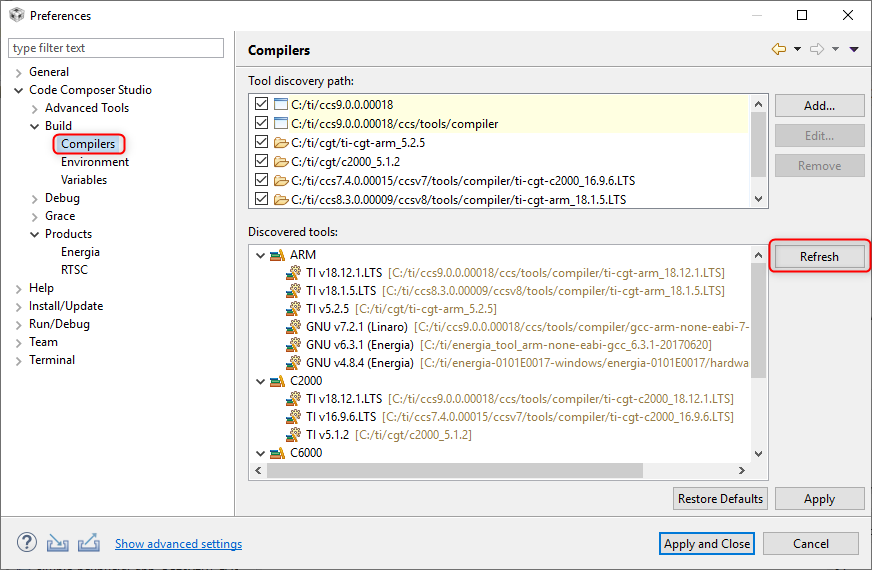Click the Preferences window title icon

click(x=17, y=15)
